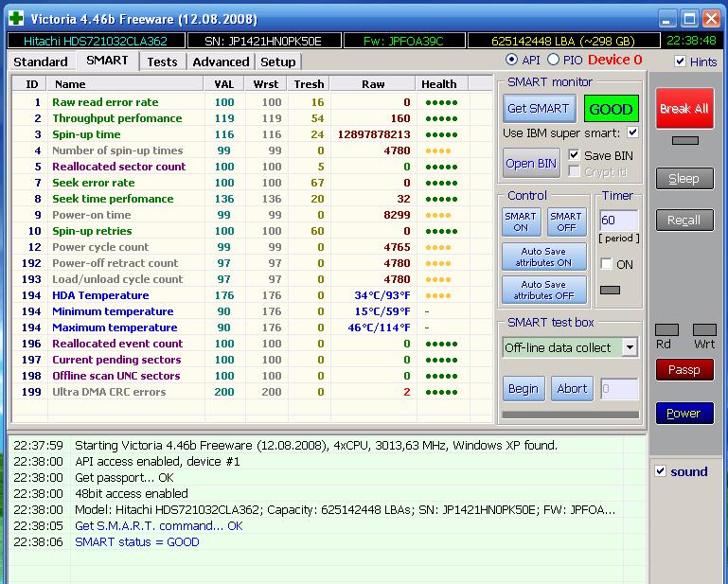Click the green cross Victoria app icon
728x584 pixels.
click(16, 18)
